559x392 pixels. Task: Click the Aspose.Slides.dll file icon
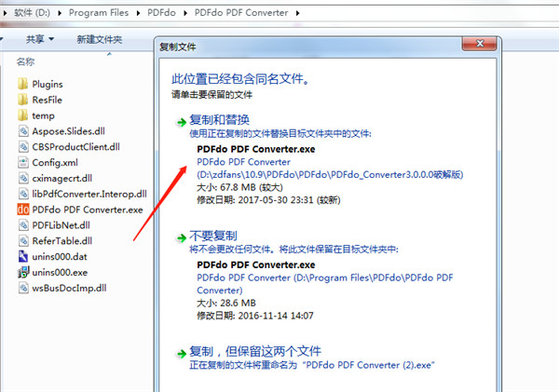tap(23, 131)
